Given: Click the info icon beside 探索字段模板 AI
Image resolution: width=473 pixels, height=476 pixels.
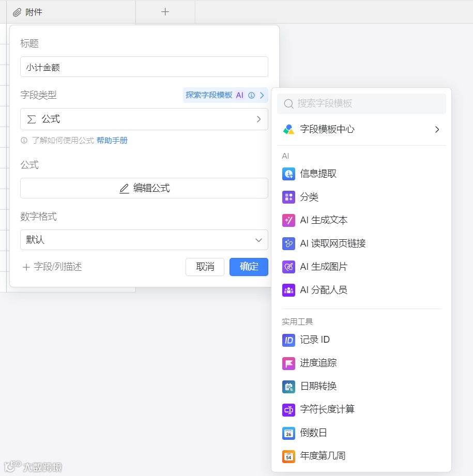Looking at the screenshot, I should pos(251,95).
